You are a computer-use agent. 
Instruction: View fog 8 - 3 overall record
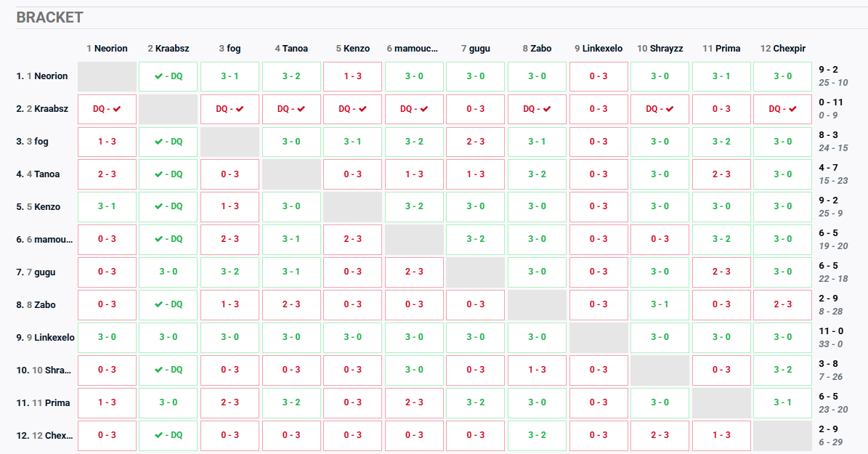(828, 135)
